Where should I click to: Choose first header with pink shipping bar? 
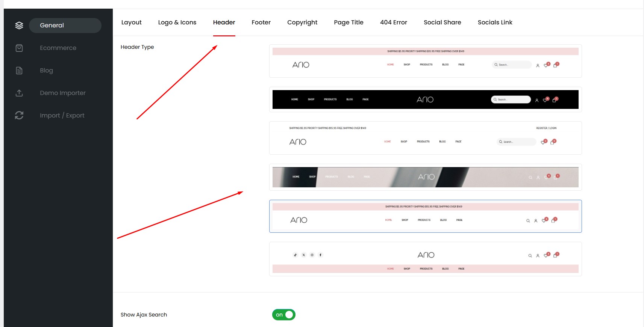tap(425, 61)
